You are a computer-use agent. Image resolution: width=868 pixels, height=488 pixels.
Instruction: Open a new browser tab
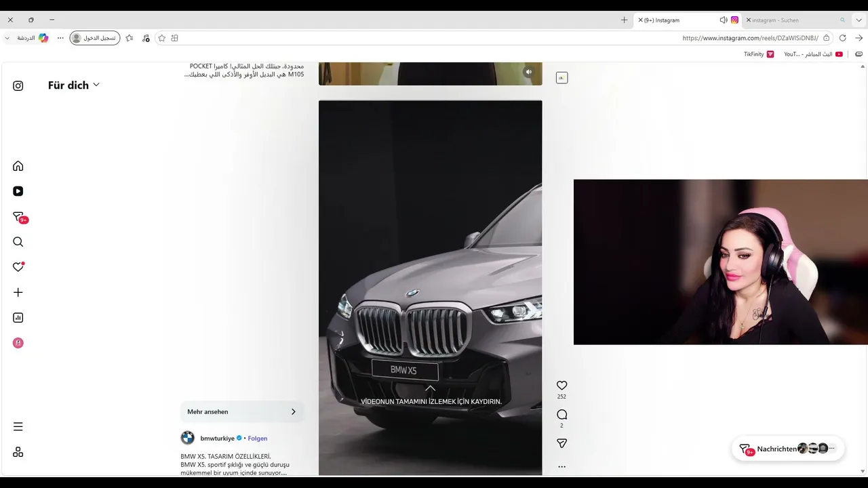click(x=625, y=20)
